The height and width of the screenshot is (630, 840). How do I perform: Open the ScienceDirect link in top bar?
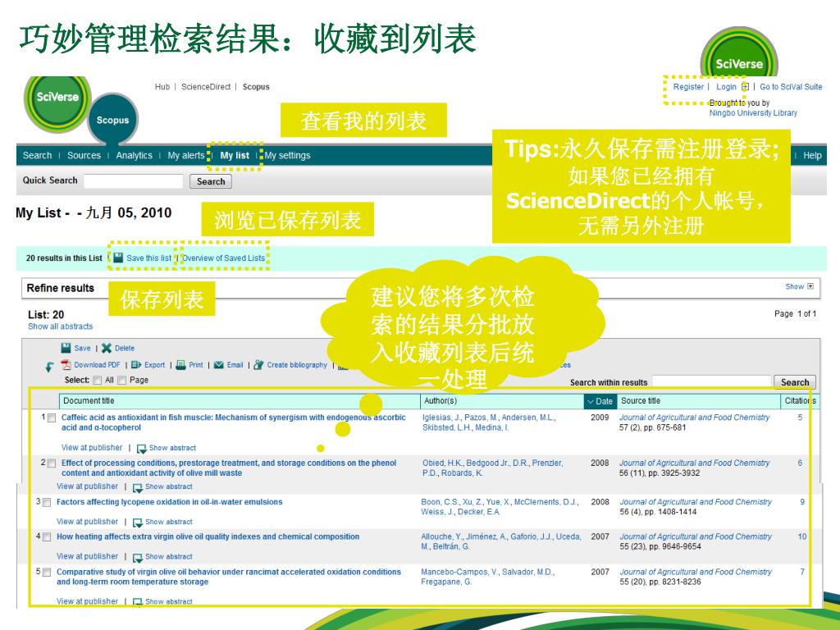(x=206, y=87)
